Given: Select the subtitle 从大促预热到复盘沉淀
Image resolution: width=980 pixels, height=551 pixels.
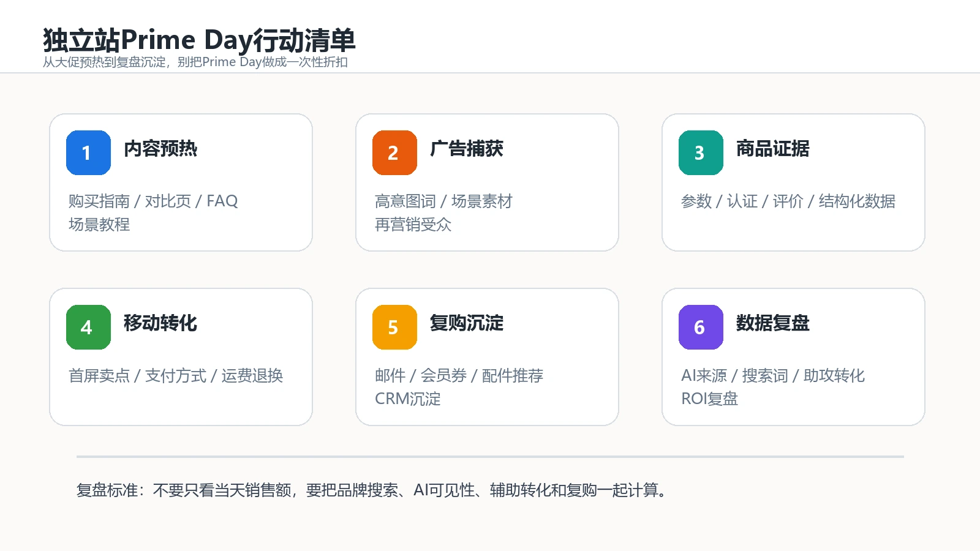Looking at the screenshot, I should (x=104, y=62).
